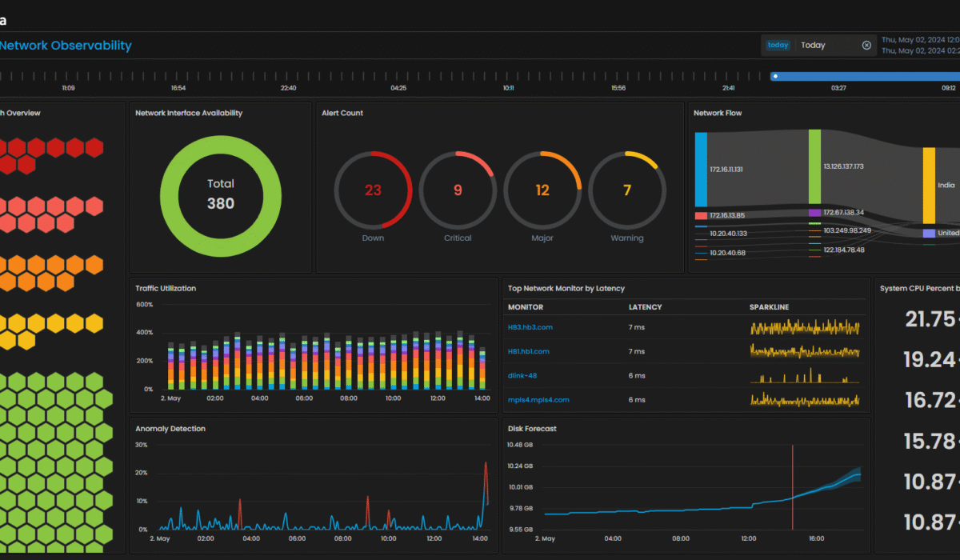Click the MONITOR column header

pos(525,307)
